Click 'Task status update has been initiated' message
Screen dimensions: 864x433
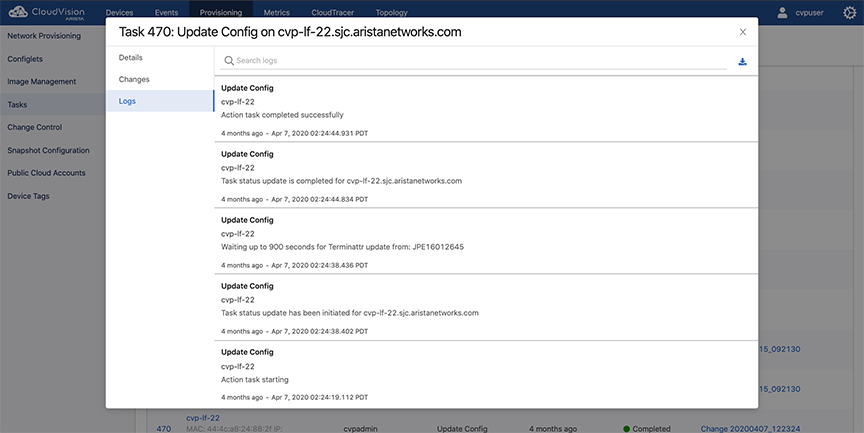point(350,313)
